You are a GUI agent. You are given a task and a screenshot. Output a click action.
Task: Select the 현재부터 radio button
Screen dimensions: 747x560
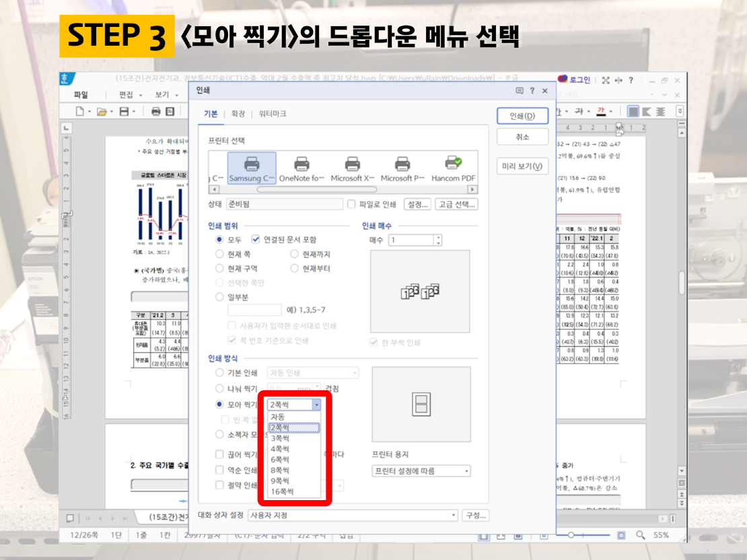coord(294,269)
